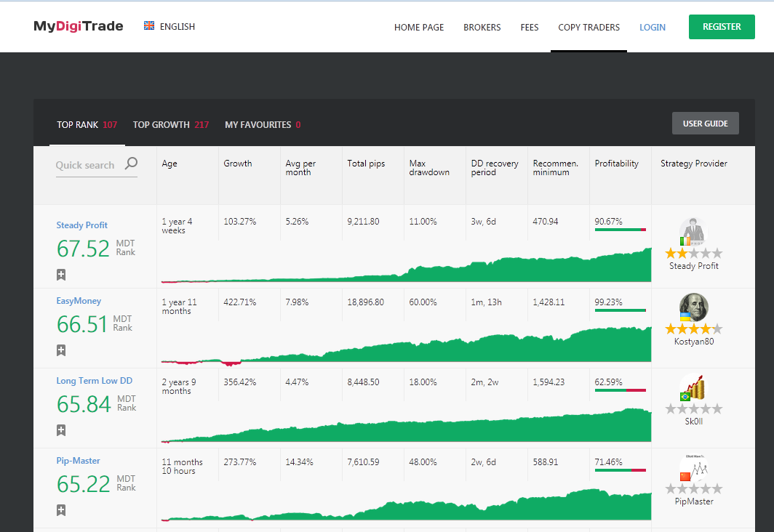Viewport: 774px width, 532px height.
Task: Open PipMaster provider avatar
Action: pos(693,467)
